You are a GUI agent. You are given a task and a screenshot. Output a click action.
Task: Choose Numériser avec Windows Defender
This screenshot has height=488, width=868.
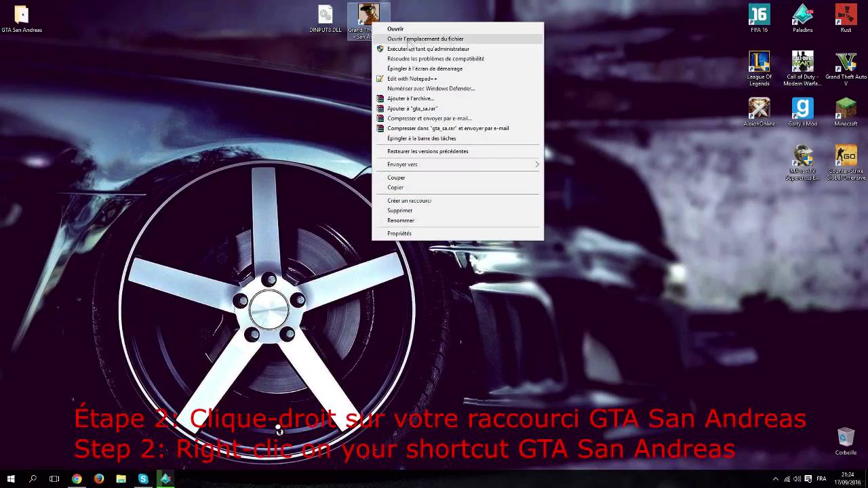coord(458,89)
